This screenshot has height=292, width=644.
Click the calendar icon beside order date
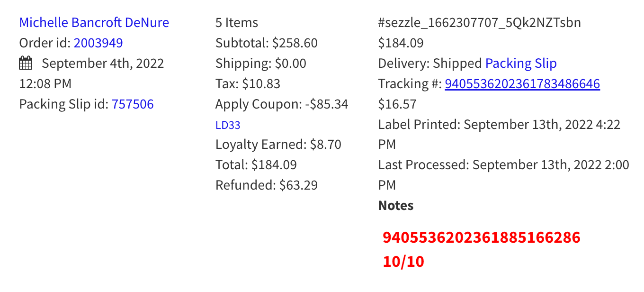point(26,63)
